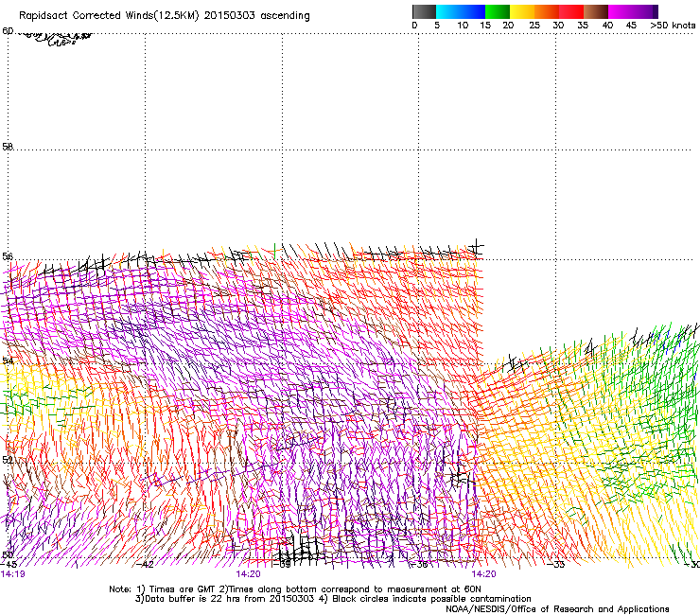Click the latitude axis label '54'

[x=8, y=360]
